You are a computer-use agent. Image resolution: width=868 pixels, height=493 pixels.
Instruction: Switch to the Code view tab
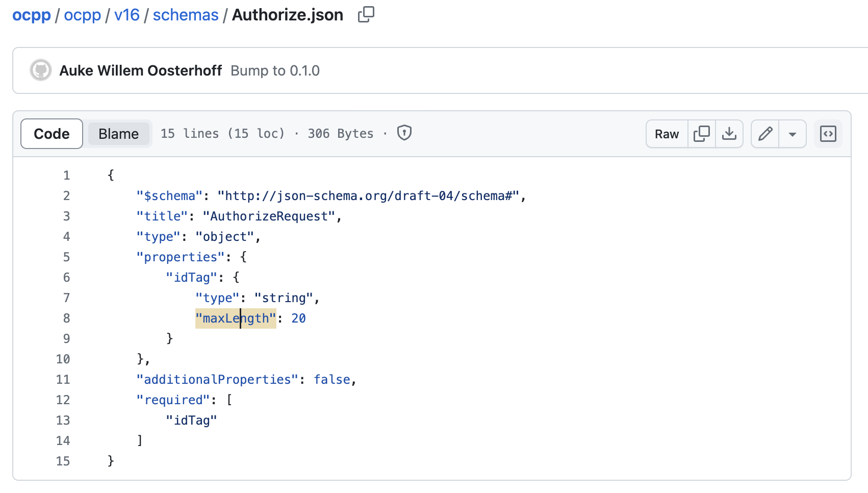(x=52, y=134)
